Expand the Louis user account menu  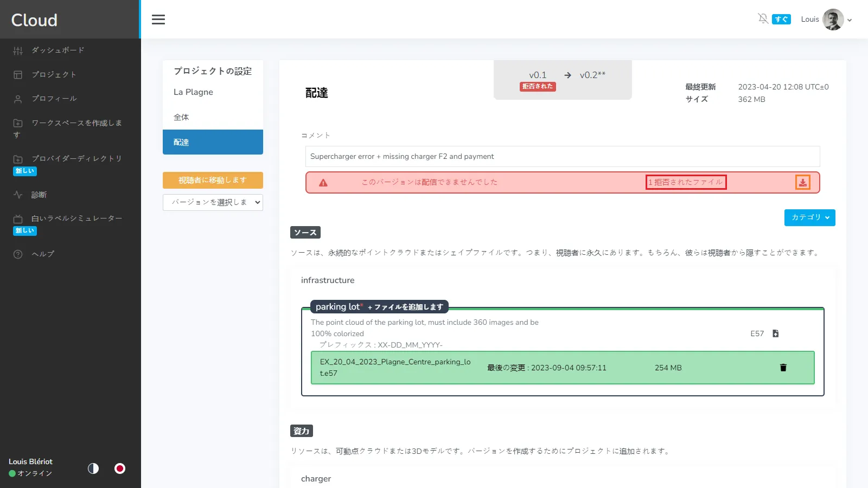(826, 20)
